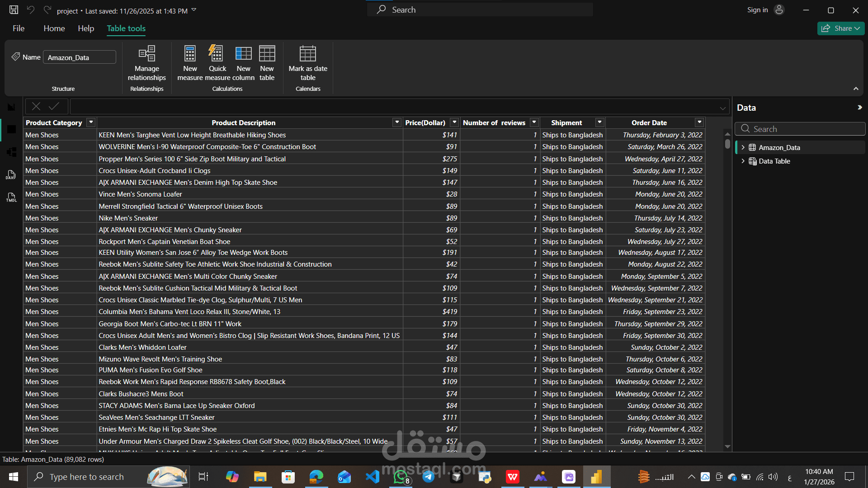Switch to Model view in sidebar
The image size is (868, 488).
click(x=11, y=152)
